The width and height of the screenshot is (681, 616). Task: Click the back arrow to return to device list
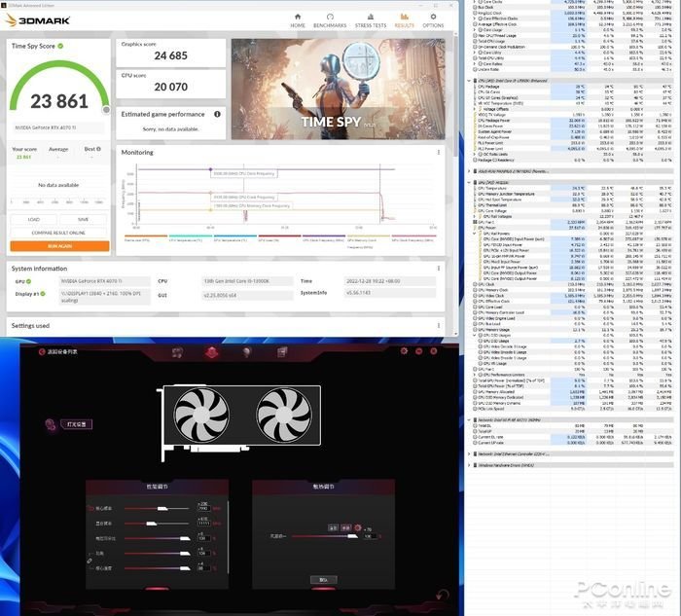(x=42, y=352)
